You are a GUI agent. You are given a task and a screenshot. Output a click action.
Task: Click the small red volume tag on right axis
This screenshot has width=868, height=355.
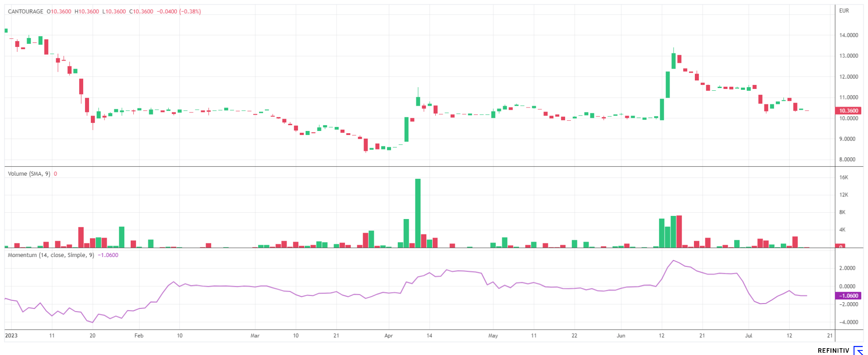coord(840,246)
